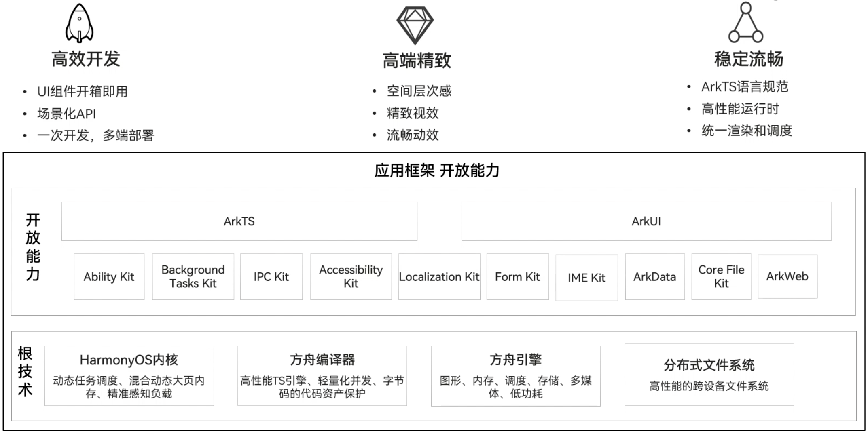The height and width of the screenshot is (434, 868).
Task: Click the 方舟引擎 heading
Action: tap(516, 360)
